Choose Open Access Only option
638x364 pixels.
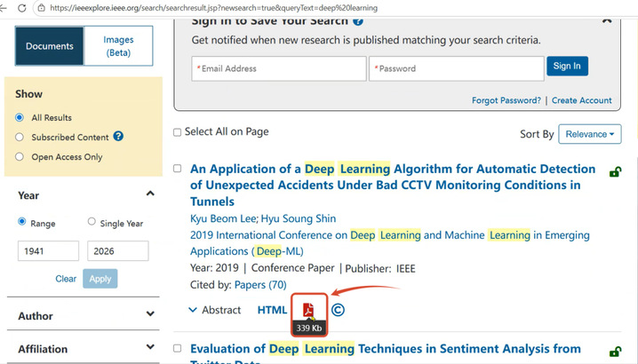click(x=20, y=157)
